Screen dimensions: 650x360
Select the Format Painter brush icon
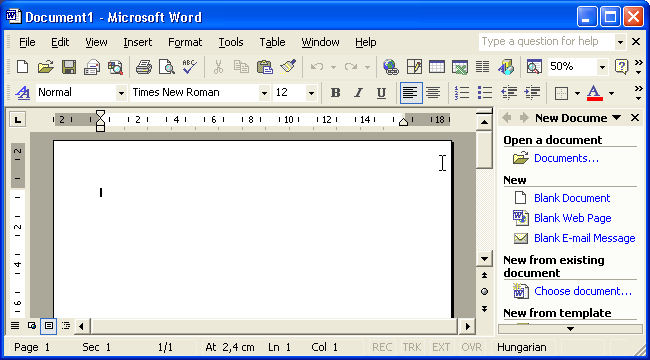click(288, 66)
